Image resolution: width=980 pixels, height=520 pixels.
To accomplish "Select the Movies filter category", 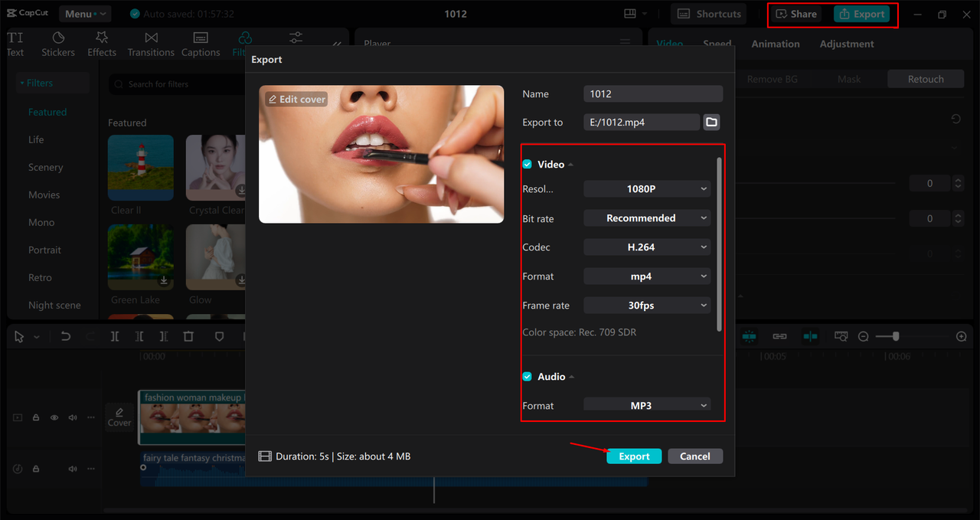I will (x=44, y=195).
